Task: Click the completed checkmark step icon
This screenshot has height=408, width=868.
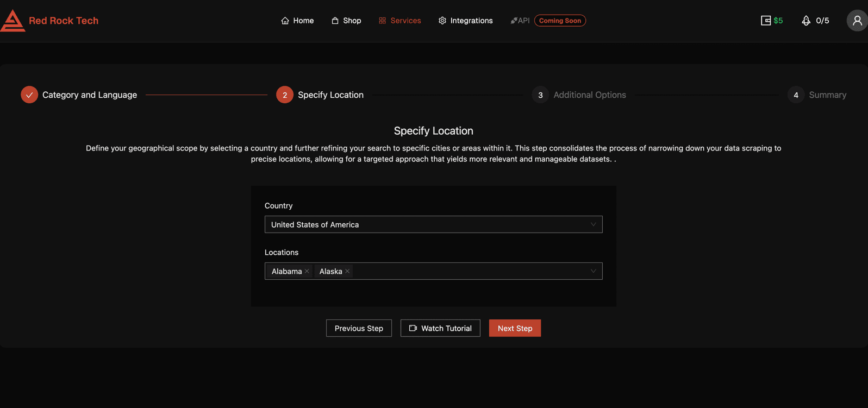Action: coord(29,95)
